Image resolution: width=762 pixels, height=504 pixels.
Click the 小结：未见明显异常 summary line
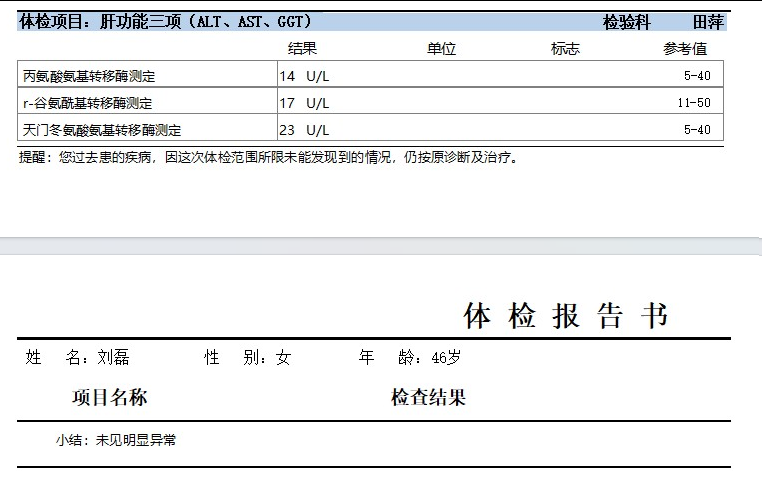pos(116,440)
